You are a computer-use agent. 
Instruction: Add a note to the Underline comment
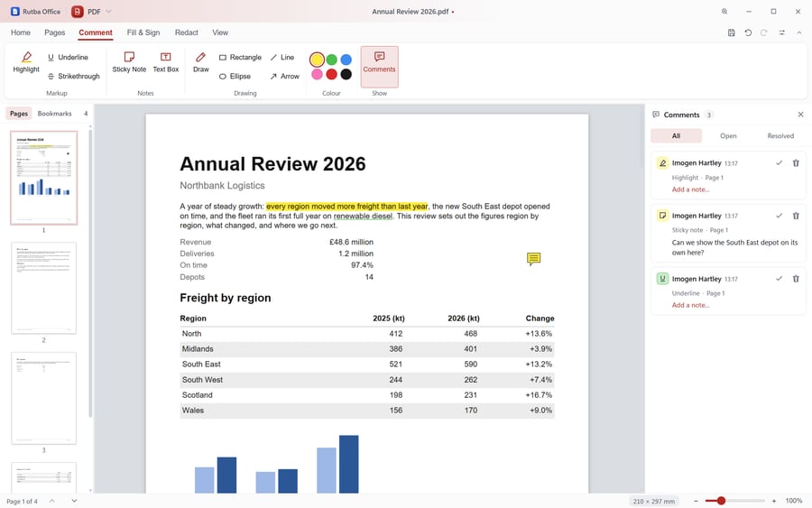point(690,305)
